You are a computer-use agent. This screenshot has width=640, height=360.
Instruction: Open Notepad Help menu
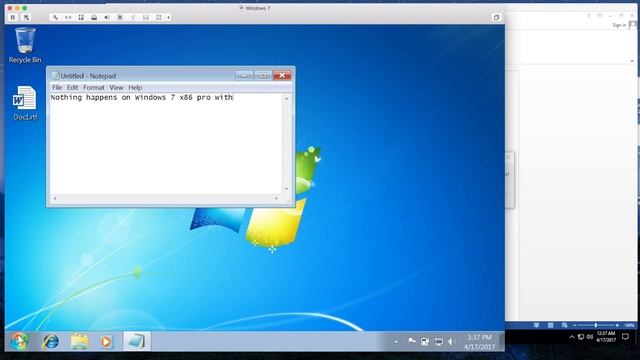pyautogui.click(x=135, y=87)
